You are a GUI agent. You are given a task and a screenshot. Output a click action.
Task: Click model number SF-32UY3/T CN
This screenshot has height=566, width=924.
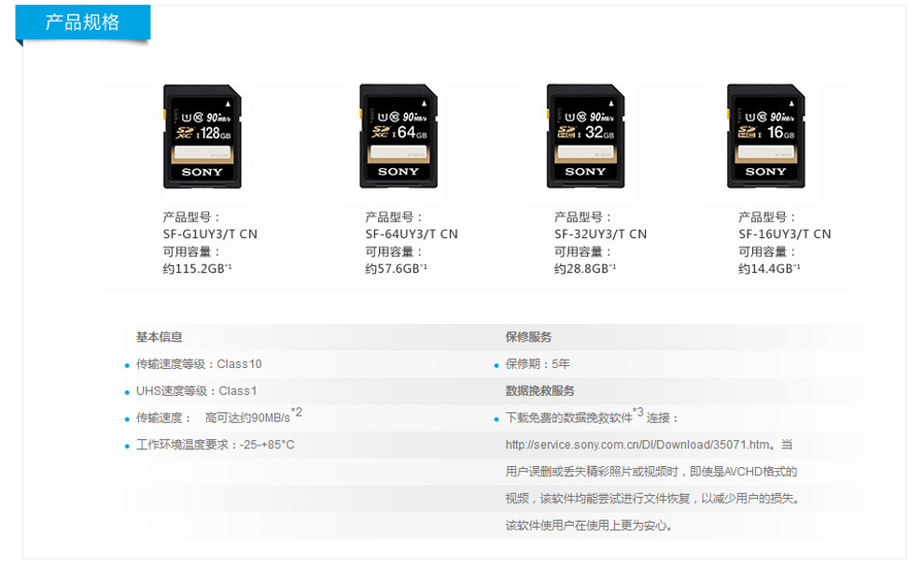point(600,234)
